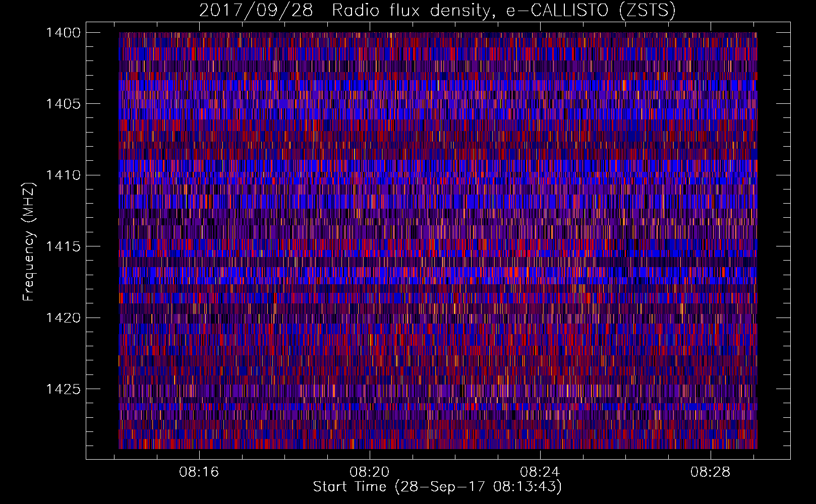Click the title text 'Radio flux density, e-CALLISTO (ZSTS)'

[x=503, y=11]
